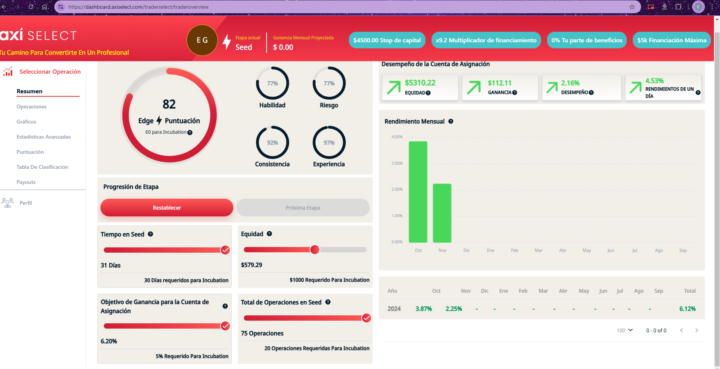Click the Equidad slider handle
720x369 pixels.
click(315, 250)
